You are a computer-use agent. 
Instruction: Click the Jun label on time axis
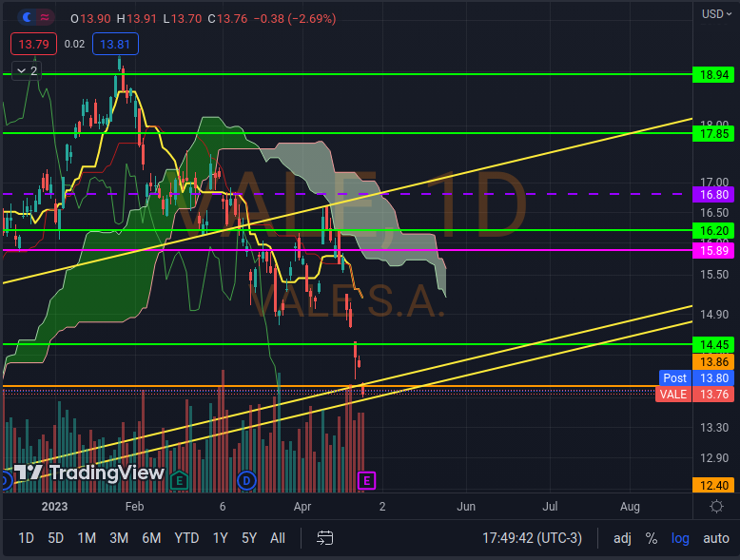coord(466,507)
